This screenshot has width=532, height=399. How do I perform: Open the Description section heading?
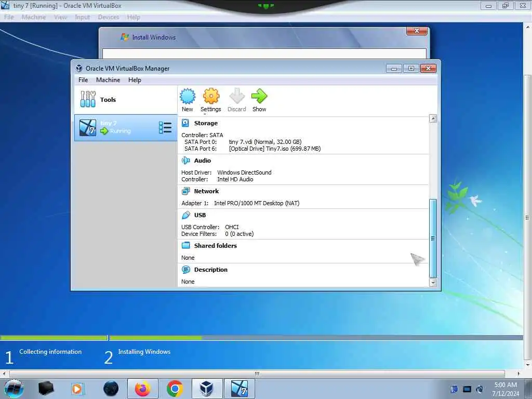tap(211, 270)
